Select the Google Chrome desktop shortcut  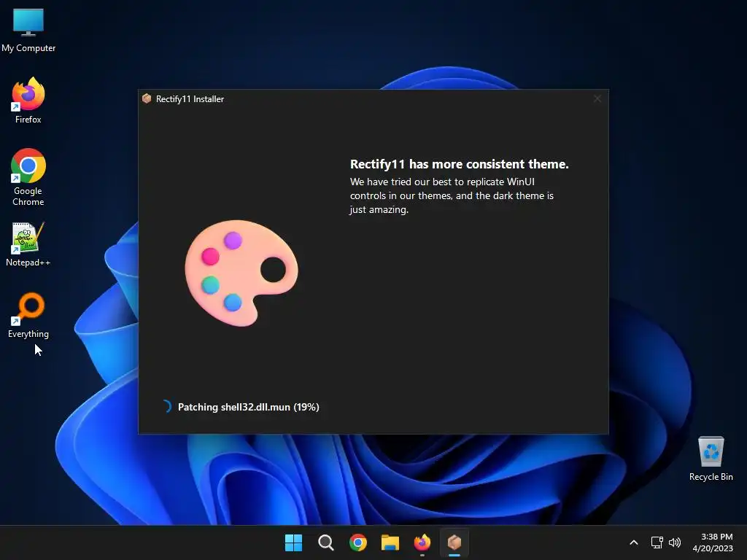point(28,177)
